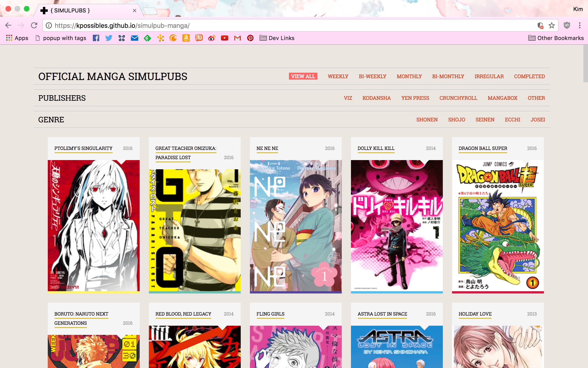Viewport: 588px width, 368px height.
Task: Open the Taobao bookmark icon
Action: pos(199,38)
